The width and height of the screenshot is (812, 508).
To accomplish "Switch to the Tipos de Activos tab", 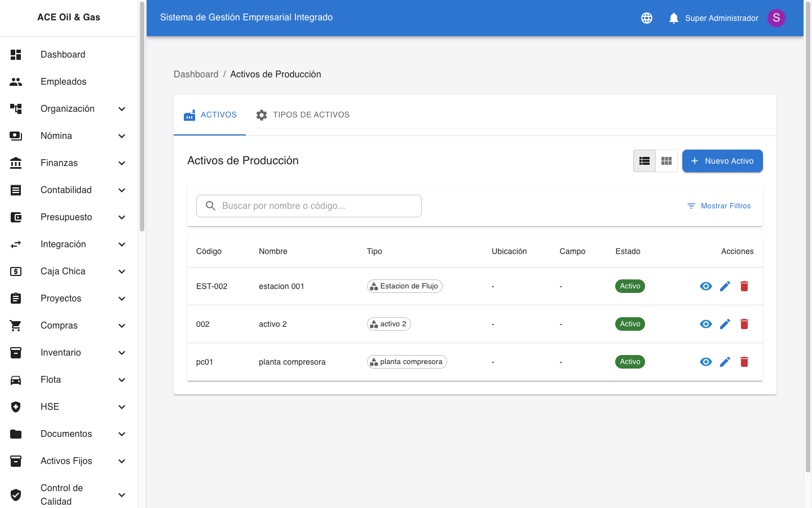I will click(303, 115).
